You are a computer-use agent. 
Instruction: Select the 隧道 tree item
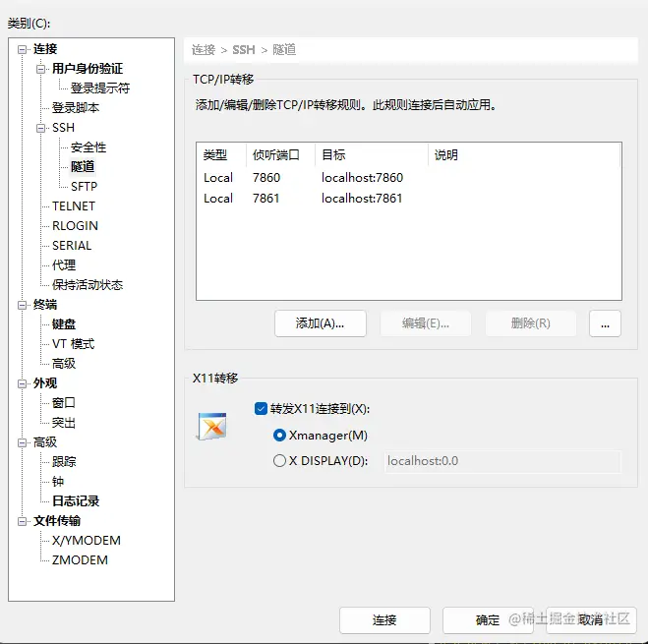(83, 166)
